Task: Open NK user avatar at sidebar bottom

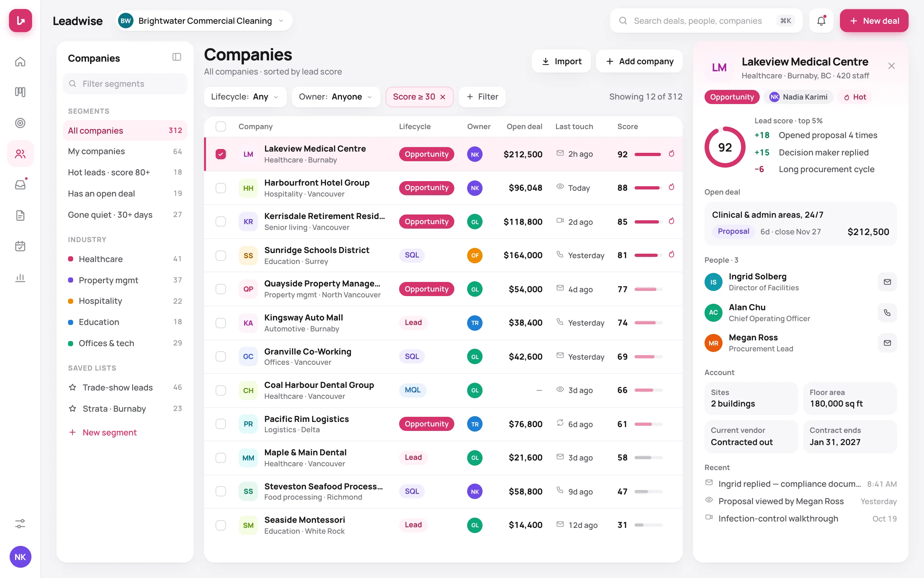Action: pyautogui.click(x=20, y=556)
